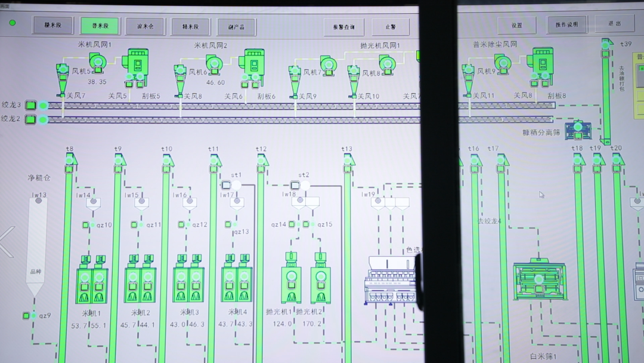The image size is (644, 363).
Task: Go to the 精米段 section tab
Action: pyautogui.click(x=190, y=27)
